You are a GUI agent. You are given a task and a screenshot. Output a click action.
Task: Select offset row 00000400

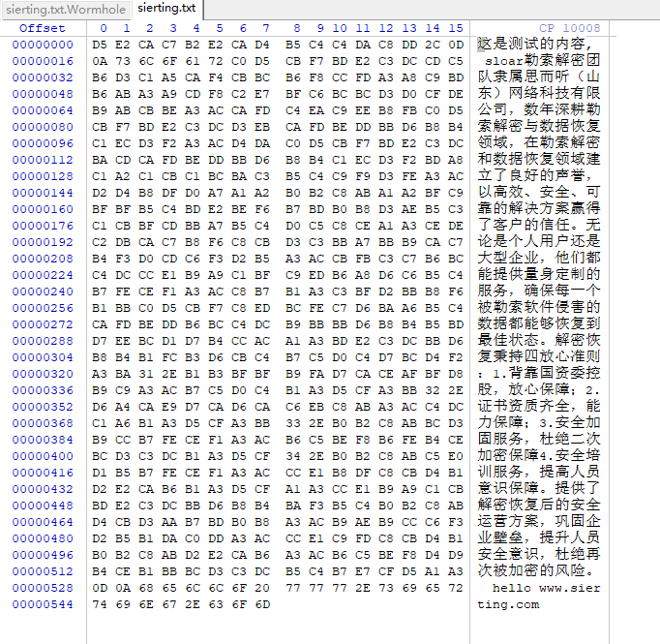click(x=43, y=456)
